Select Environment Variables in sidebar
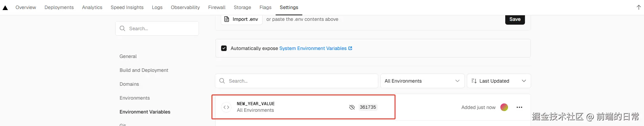Viewport: 644px width, 126px height. pos(145,112)
